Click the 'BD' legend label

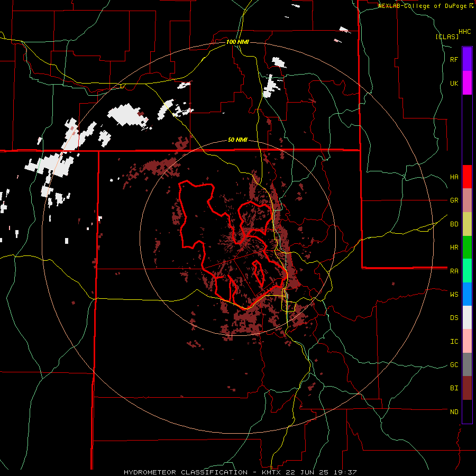pyautogui.click(x=454, y=224)
